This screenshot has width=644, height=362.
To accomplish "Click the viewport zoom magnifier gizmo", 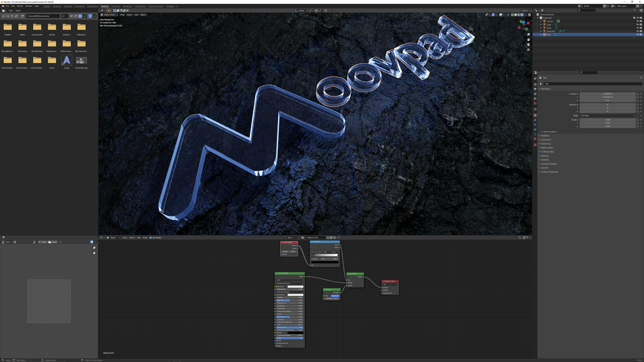I will 528,35.
